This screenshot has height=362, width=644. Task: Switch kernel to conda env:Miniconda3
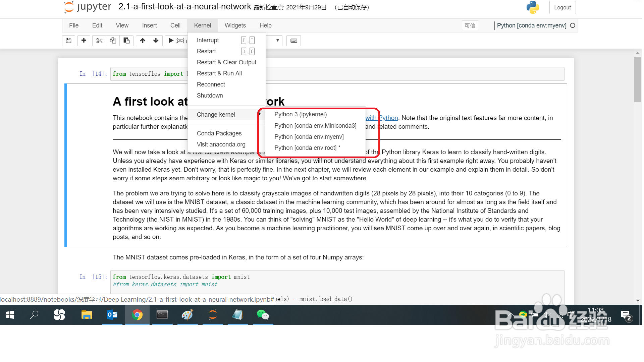(315, 126)
